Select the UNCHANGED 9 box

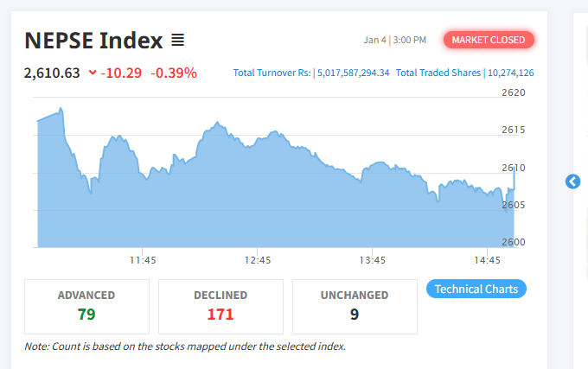coord(355,307)
